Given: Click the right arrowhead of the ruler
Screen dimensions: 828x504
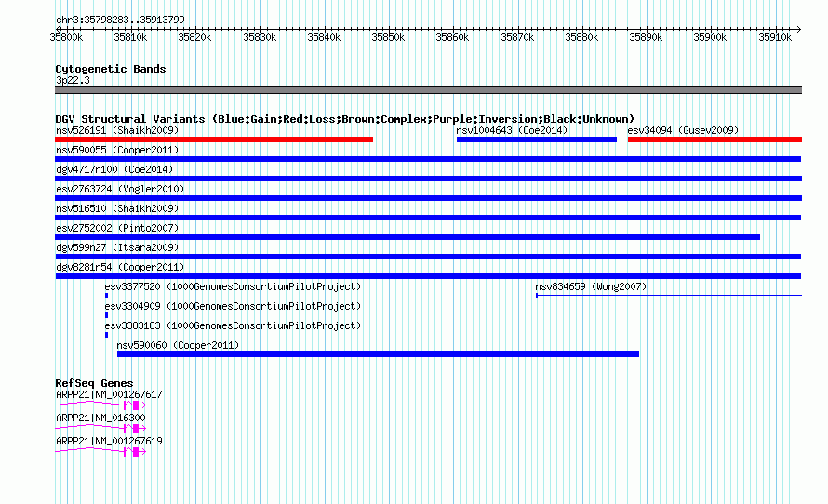Looking at the screenshot, I should [x=799, y=29].
